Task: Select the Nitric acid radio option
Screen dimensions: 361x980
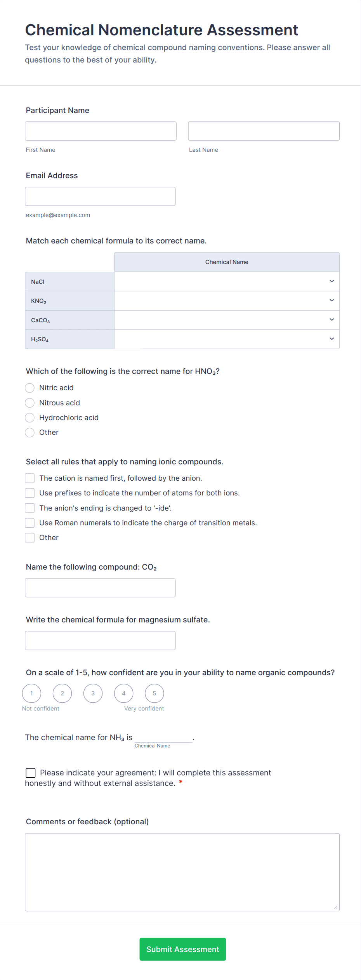Action: coord(30,387)
